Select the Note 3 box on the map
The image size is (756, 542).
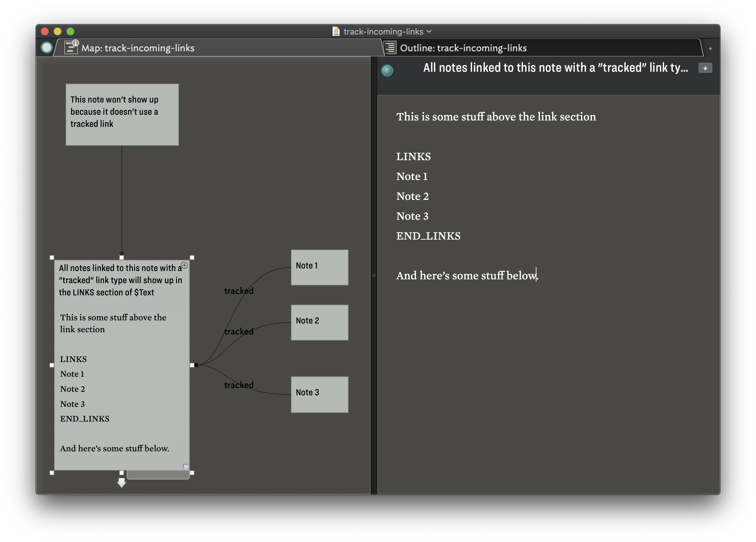[x=319, y=394]
